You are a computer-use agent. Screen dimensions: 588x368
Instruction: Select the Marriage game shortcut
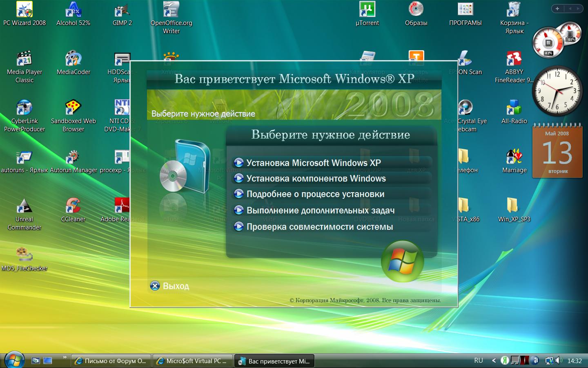coord(514,161)
